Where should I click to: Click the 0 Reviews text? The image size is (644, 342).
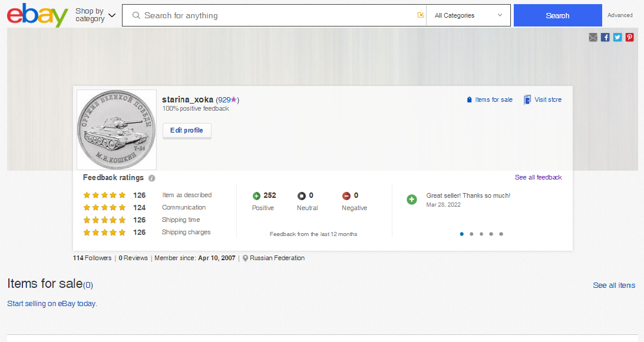133,258
